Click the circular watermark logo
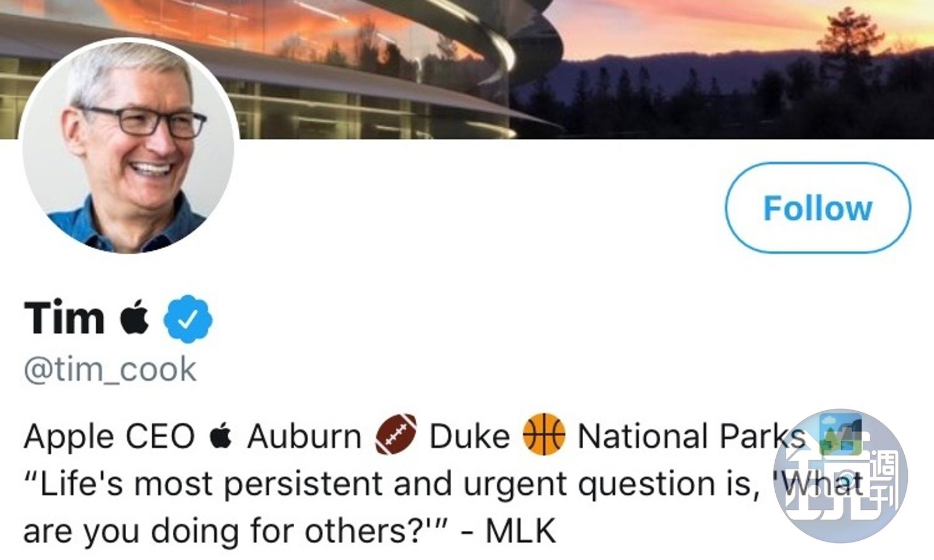 [x=841, y=475]
